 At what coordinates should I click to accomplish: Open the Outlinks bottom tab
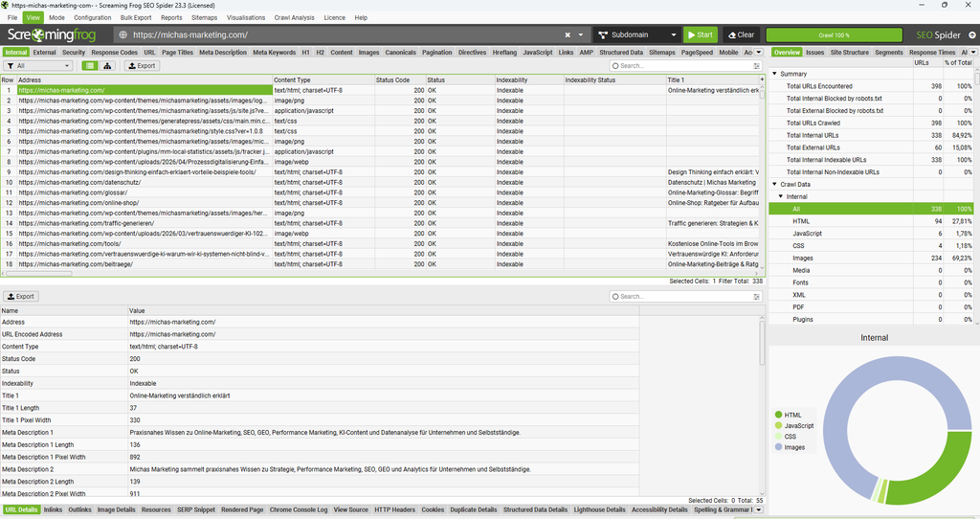(80, 509)
